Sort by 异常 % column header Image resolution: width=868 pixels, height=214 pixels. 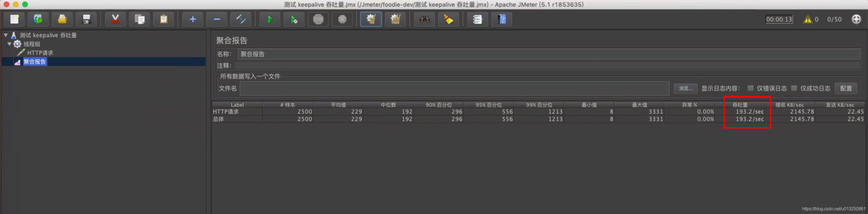690,105
